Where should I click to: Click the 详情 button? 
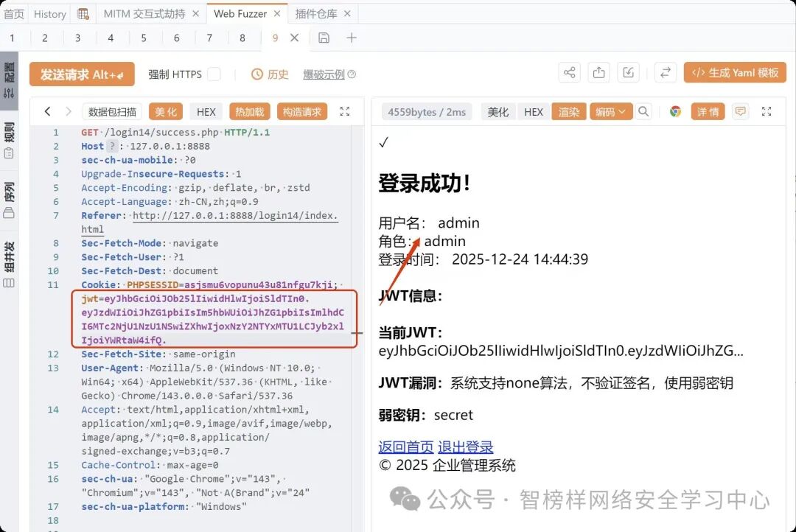tap(708, 111)
